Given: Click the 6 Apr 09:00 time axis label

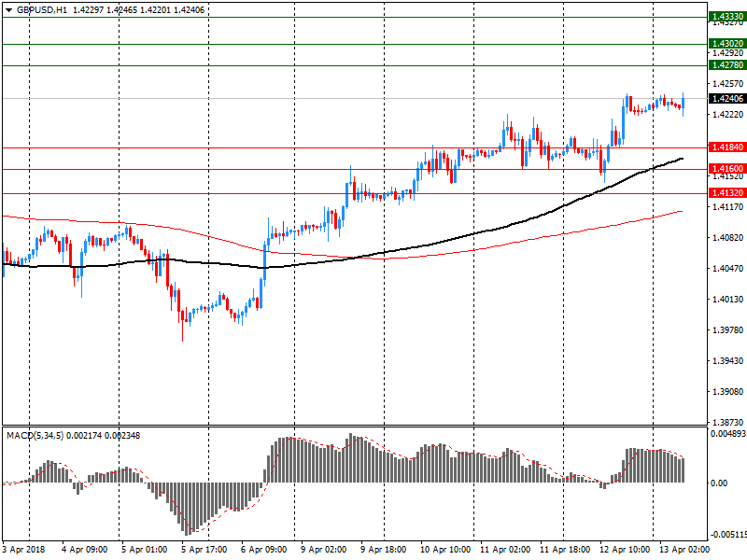Looking at the screenshot, I should [x=263, y=549].
